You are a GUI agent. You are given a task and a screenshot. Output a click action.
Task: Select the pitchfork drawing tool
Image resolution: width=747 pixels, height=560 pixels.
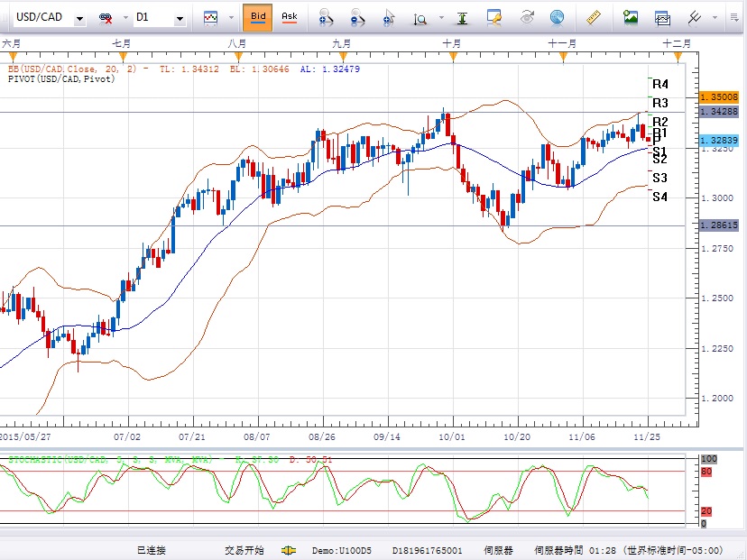pos(694,18)
